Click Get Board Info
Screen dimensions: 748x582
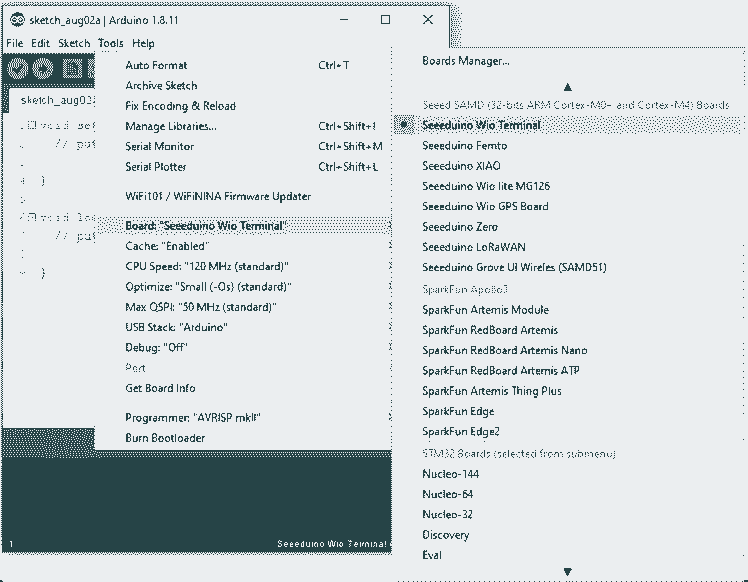(x=243, y=388)
